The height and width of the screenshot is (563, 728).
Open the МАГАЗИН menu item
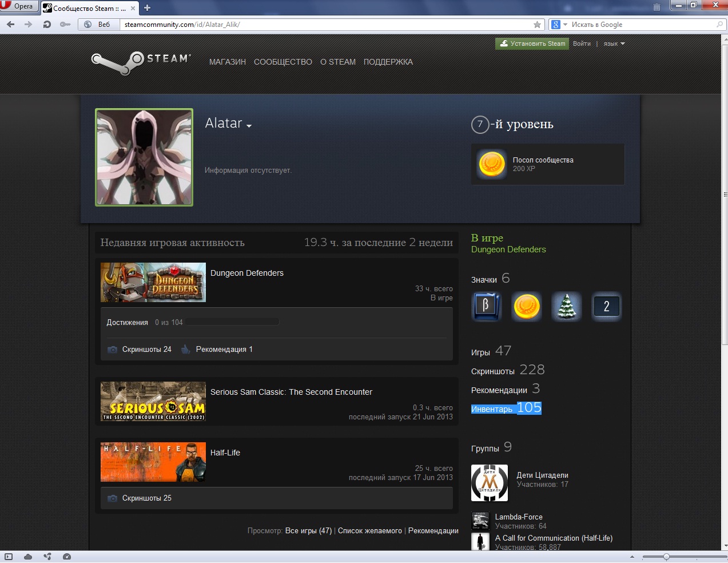point(228,62)
